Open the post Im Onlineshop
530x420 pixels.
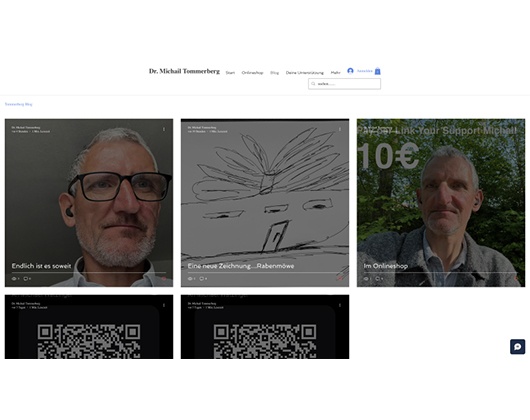pyautogui.click(x=386, y=266)
